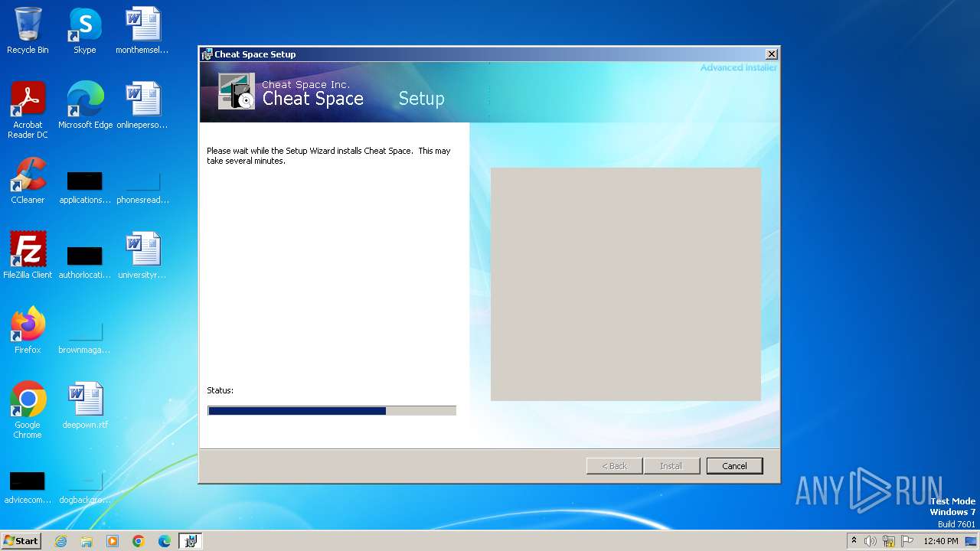Open Chrome from the taskbar
This screenshot has width=980, height=551.
tap(139, 541)
